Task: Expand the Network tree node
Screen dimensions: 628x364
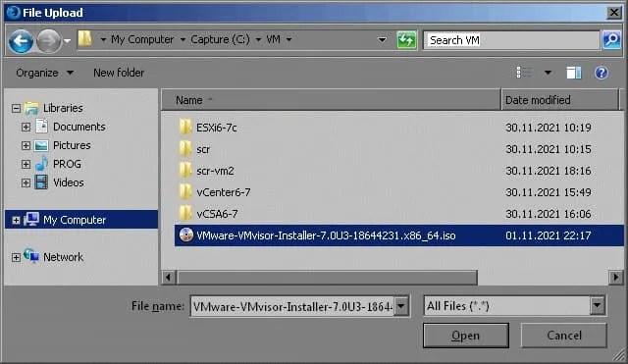Action: click(x=16, y=257)
